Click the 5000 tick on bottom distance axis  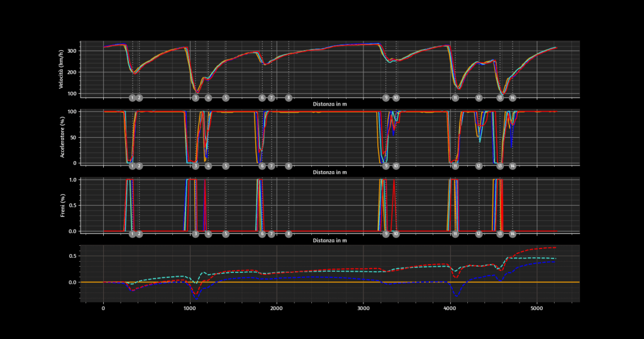(536, 309)
